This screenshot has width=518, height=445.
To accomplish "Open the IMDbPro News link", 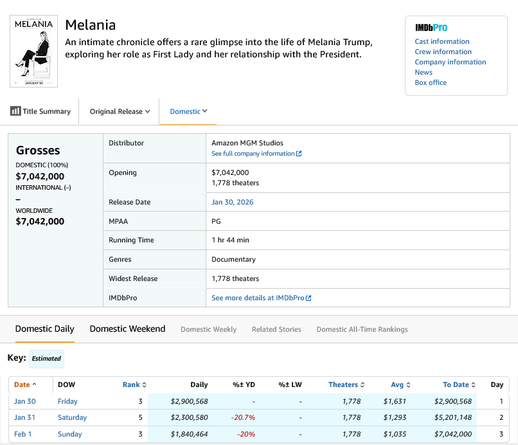I will 423,72.
